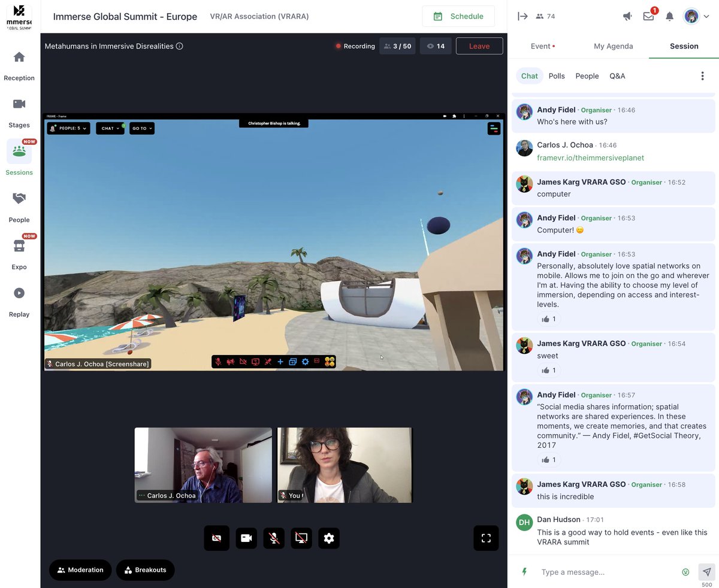The image size is (719, 588).
Task: Toggle screen sharing in session controls
Action: (x=301, y=538)
